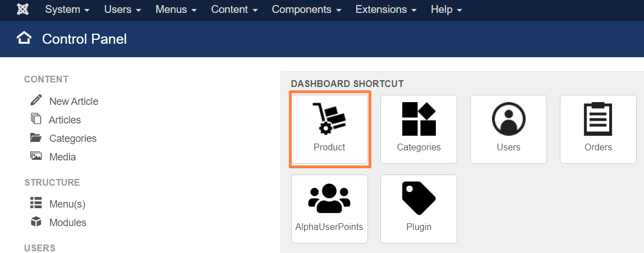644x253 pixels.
Task: Click the Control Panel home icon
Action: pyautogui.click(x=24, y=39)
